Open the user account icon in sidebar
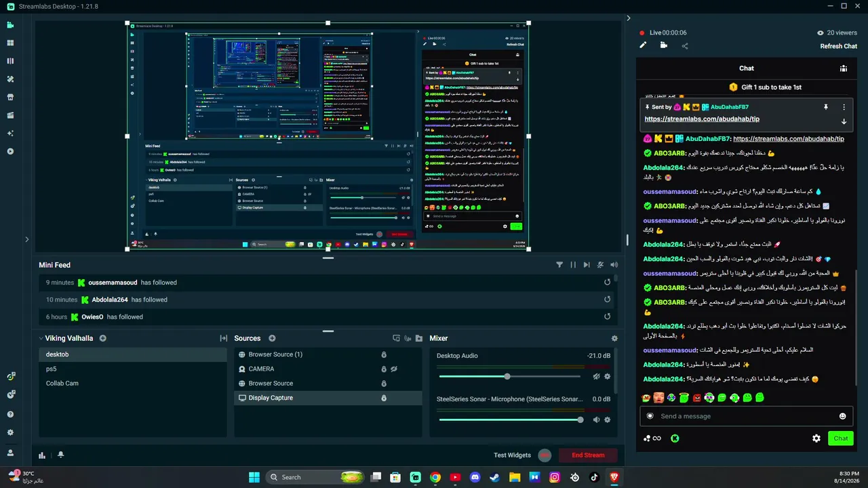 [x=10, y=453]
